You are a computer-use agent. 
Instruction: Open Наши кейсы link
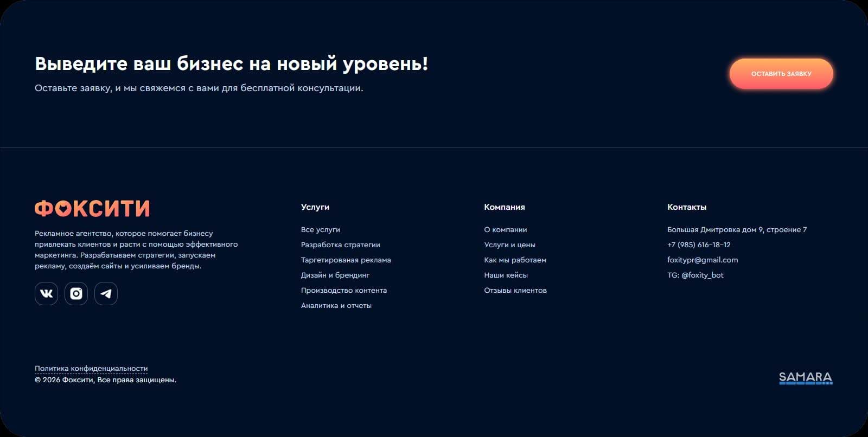(506, 275)
